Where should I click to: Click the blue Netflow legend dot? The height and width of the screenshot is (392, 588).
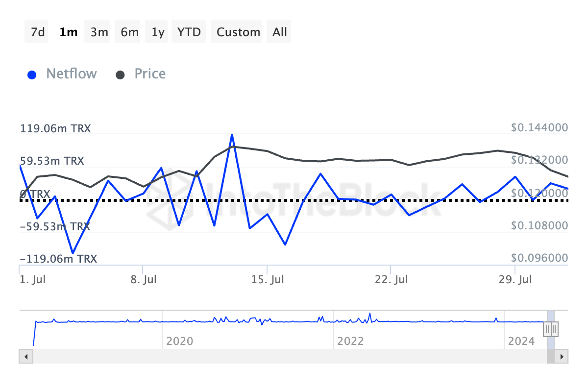pos(32,75)
